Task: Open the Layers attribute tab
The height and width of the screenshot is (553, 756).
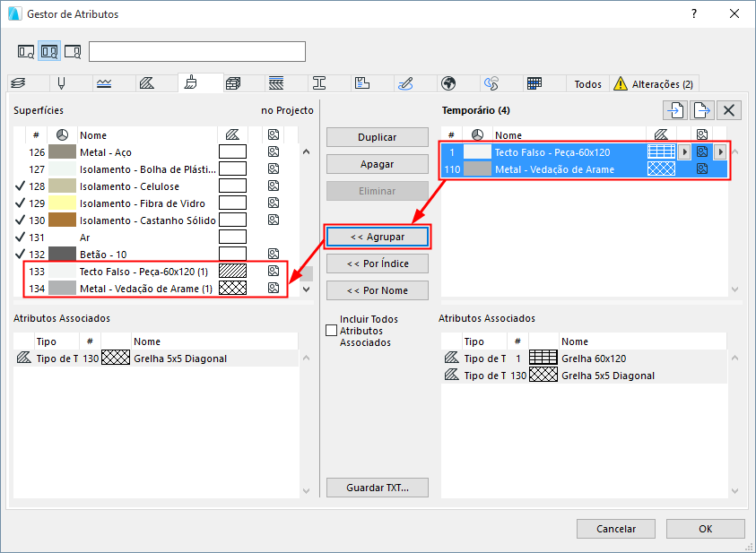Action: (x=19, y=84)
